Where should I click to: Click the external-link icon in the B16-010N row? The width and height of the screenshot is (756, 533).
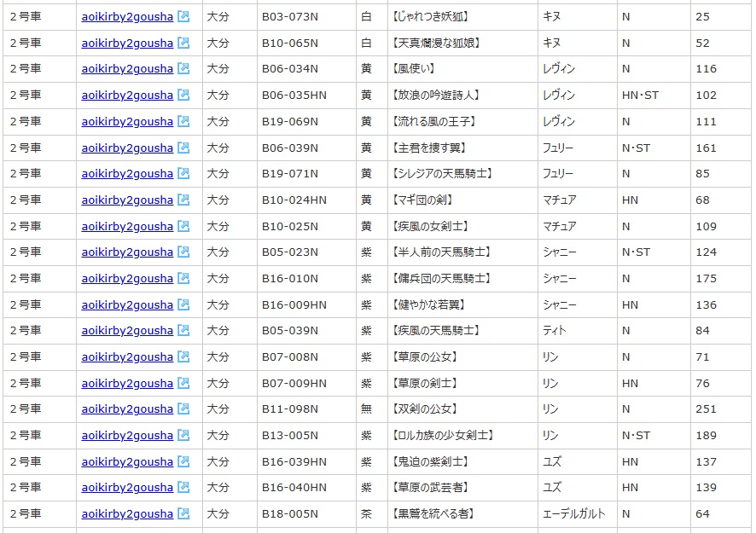pyautogui.click(x=183, y=278)
